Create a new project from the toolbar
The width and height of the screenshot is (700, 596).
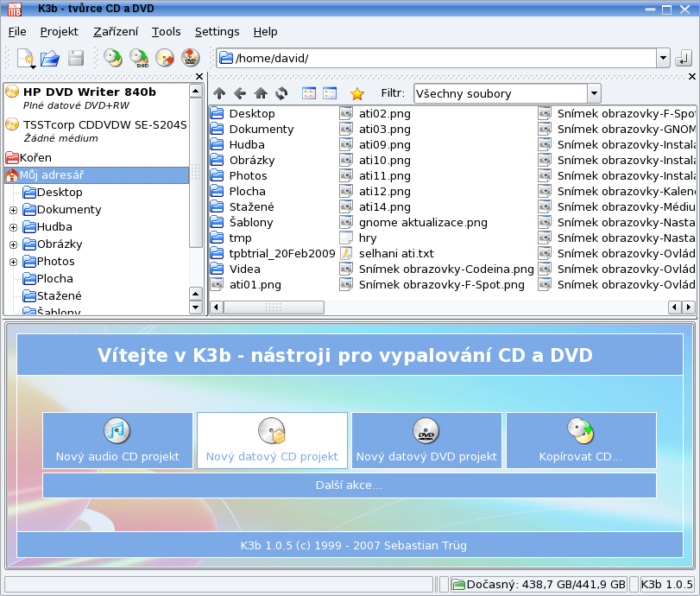point(25,58)
